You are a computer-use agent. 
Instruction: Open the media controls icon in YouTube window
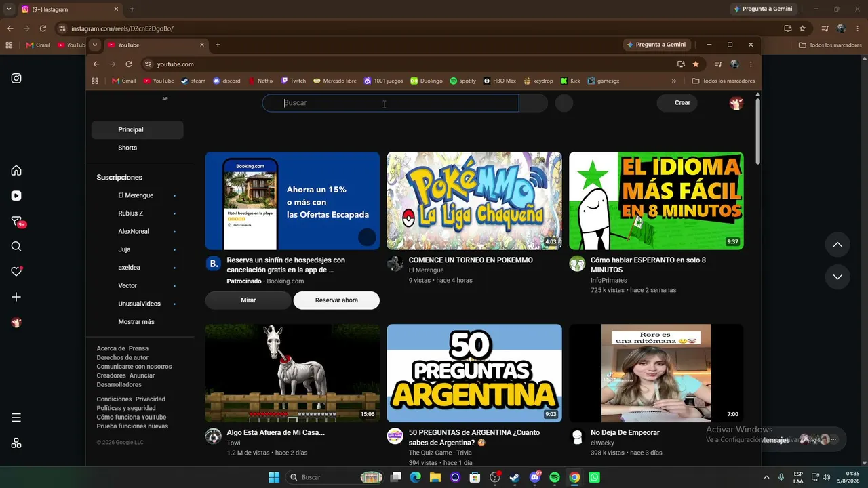pos(718,64)
